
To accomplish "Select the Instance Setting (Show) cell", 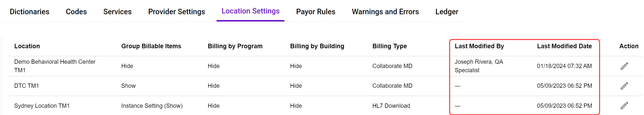I will 152,106.
